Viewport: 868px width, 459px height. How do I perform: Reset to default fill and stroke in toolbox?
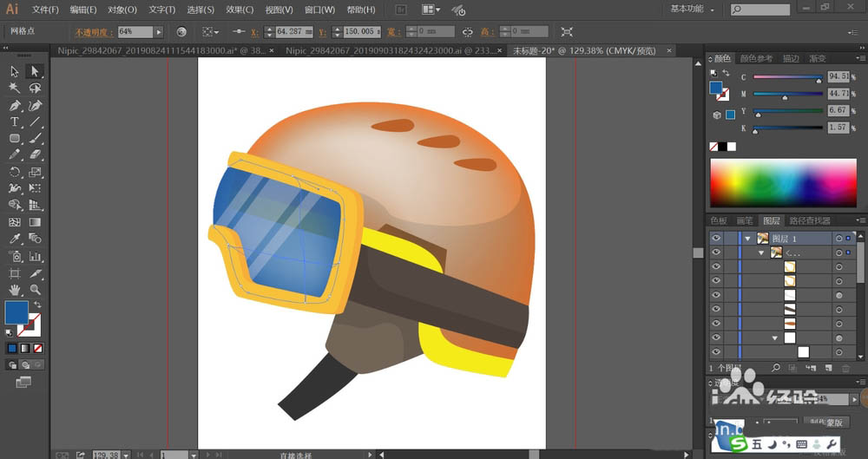(x=10, y=333)
